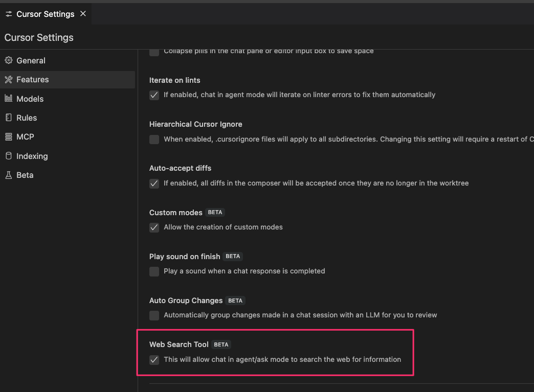Open the MCP section
The height and width of the screenshot is (392, 534).
pos(68,137)
